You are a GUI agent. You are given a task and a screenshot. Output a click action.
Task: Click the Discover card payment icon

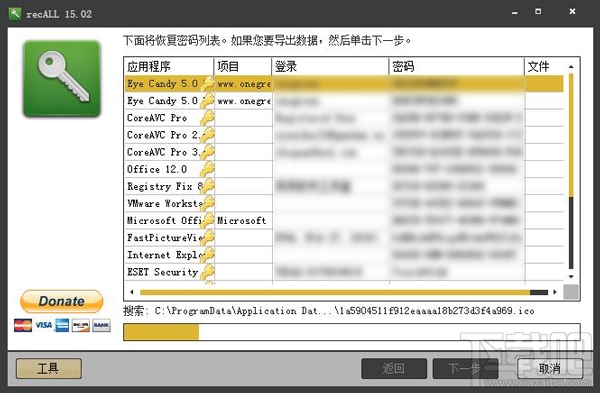click(x=81, y=325)
